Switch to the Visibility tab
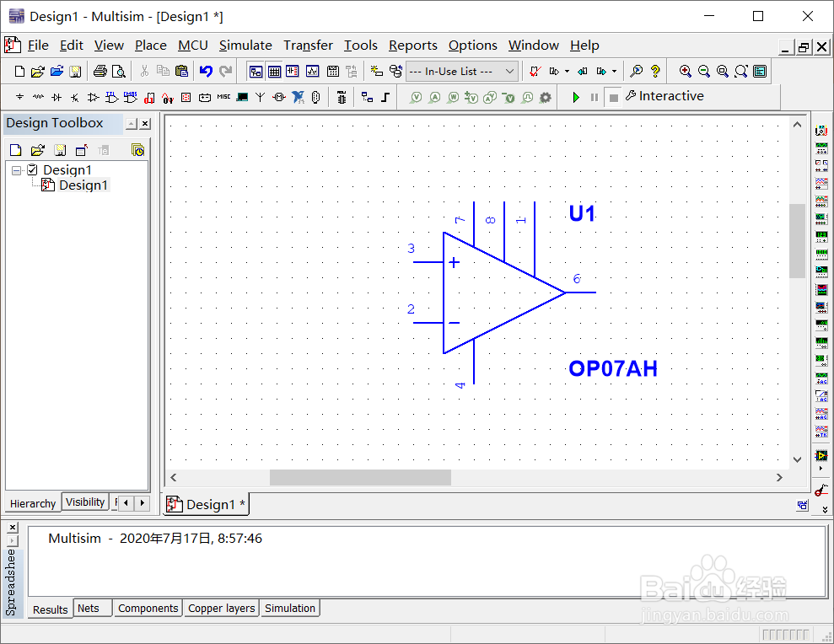Image resolution: width=834 pixels, height=644 pixels. pos(85,502)
